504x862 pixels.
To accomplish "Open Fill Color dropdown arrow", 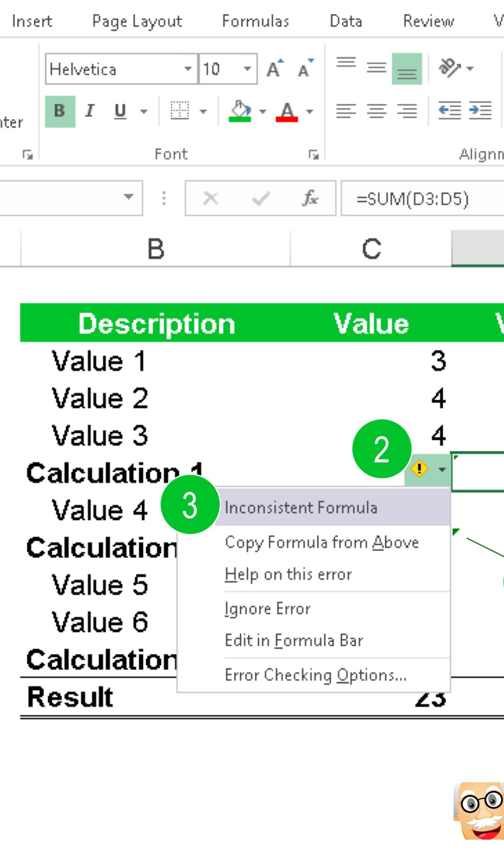I will coord(262,112).
